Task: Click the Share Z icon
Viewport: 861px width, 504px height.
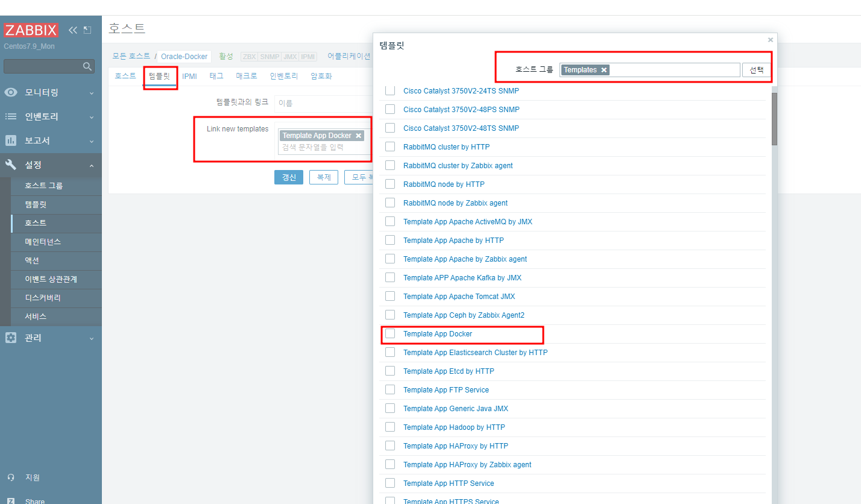Action: (11, 500)
